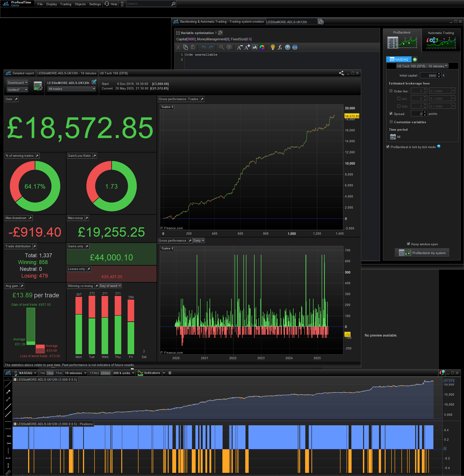The width and height of the screenshot is (464, 476).
Task: Expand the Day of week dropdown
Action: pos(110,286)
